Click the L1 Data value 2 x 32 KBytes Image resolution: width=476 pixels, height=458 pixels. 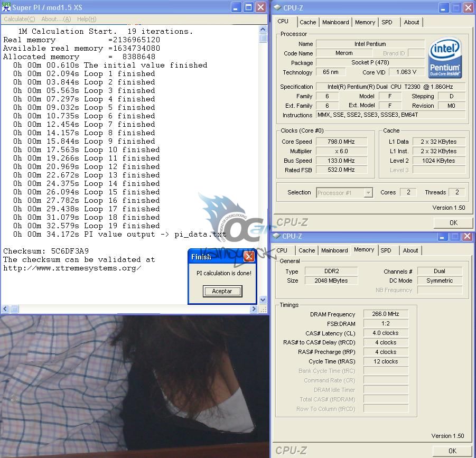click(438, 142)
